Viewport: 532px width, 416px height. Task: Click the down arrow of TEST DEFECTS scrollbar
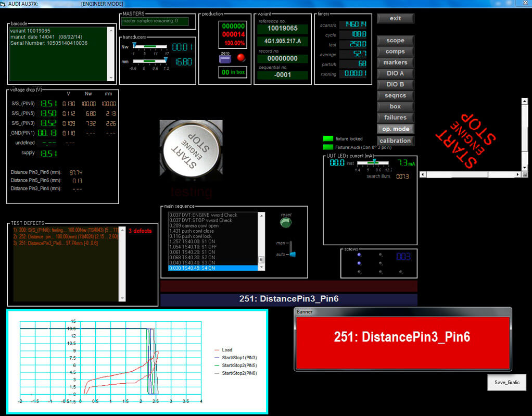tap(122, 298)
